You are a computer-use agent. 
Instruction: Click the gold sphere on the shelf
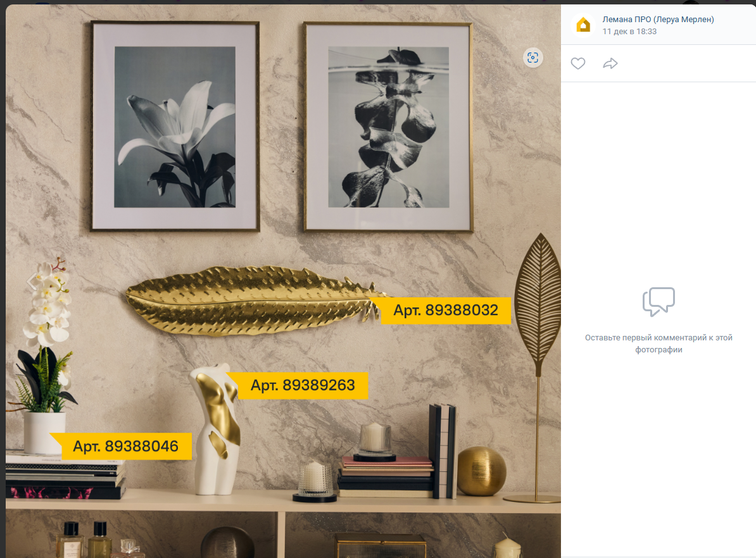tap(481, 471)
